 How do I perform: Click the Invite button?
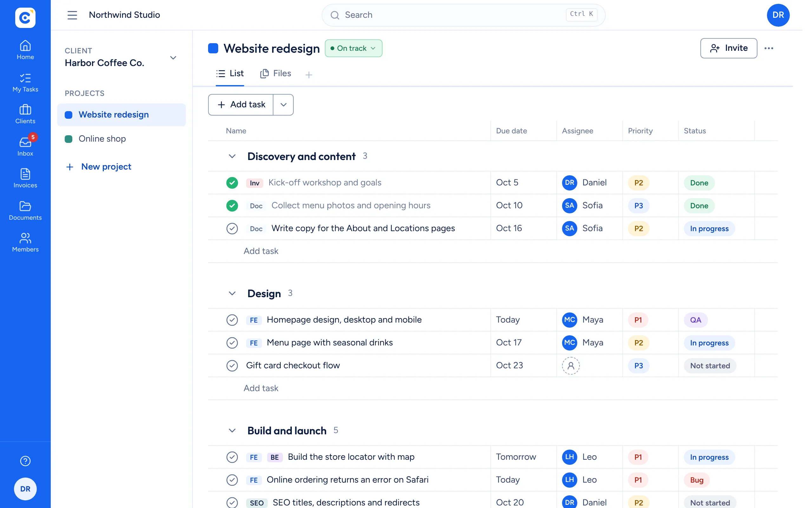[x=729, y=48]
